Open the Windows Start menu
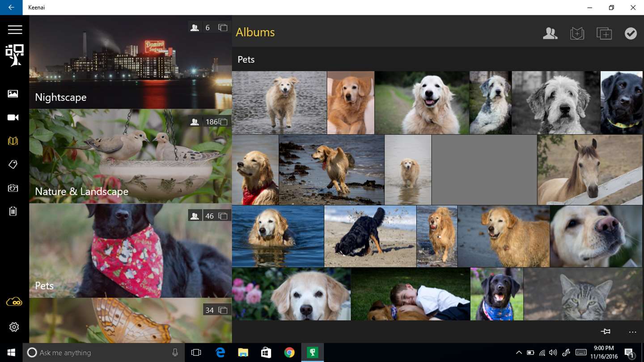Image resolution: width=644 pixels, height=362 pixels. (11, 353)
